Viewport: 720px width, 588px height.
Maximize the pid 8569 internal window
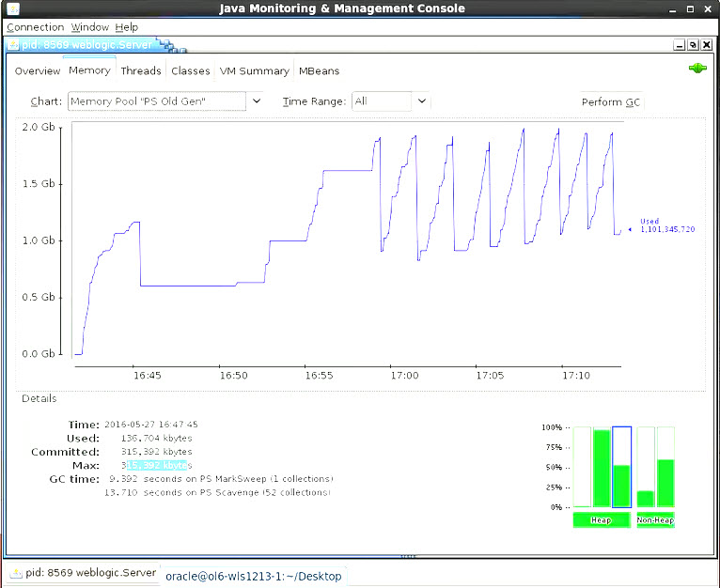pyautogui.click(x=693, y=45)
